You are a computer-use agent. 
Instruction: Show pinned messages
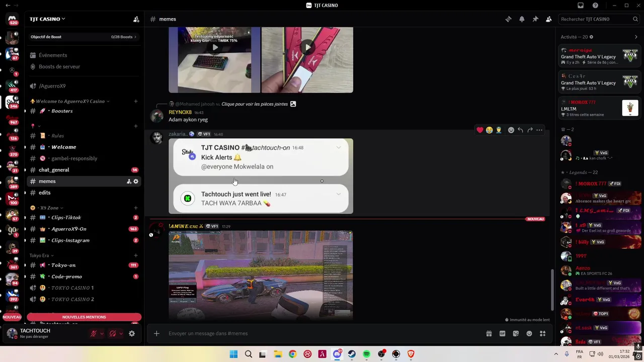(535, 19)
